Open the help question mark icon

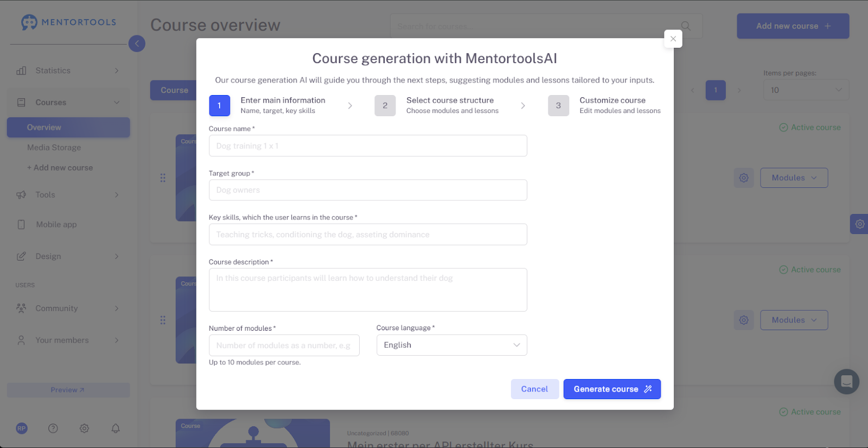(53, 428)
